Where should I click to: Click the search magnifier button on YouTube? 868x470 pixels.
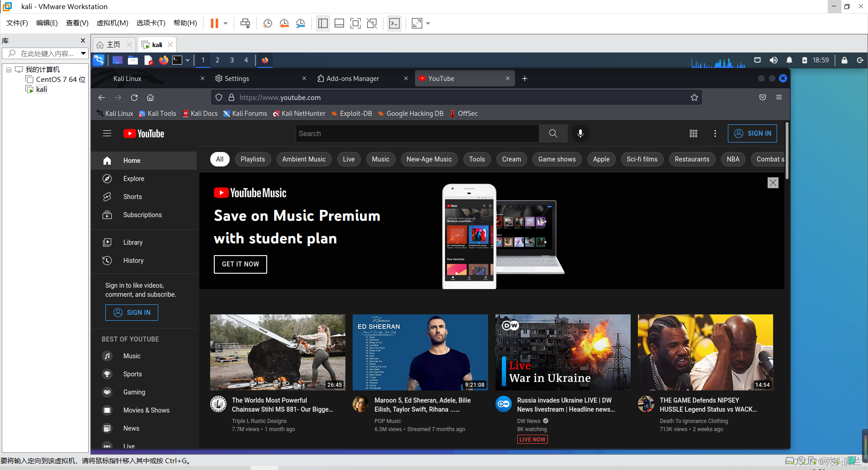tap(553, 133)
